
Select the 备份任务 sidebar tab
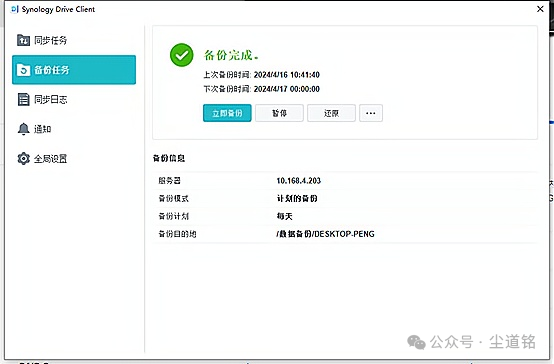click(x=74, y=70)
